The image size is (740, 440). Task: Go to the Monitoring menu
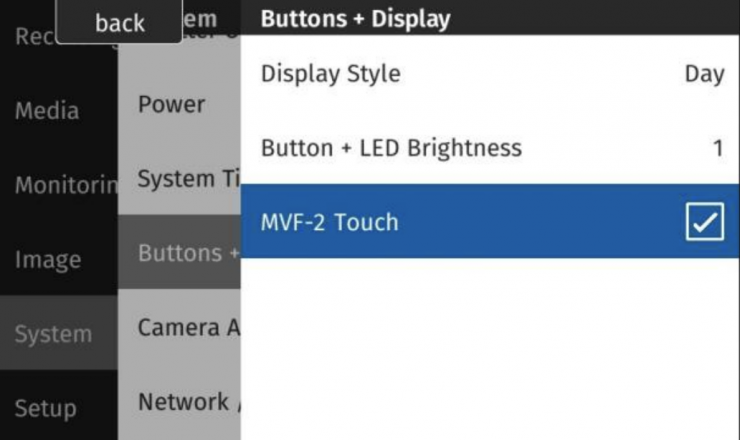coord(58,185)
